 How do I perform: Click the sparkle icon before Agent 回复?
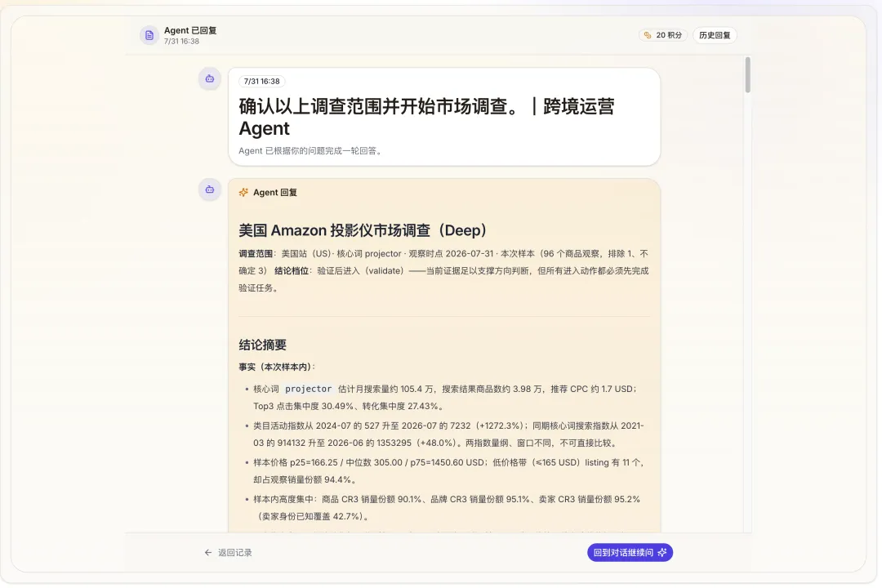click(x=243, y=193)
